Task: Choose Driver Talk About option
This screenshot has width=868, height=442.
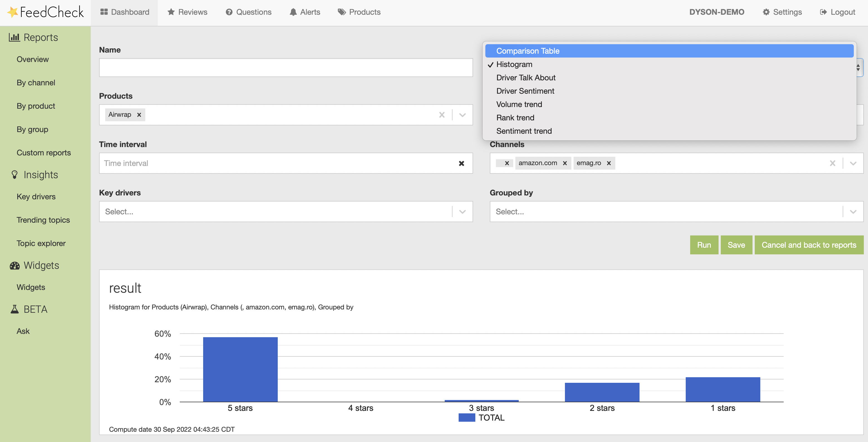Action: pyautogui.click(x=669, y=78)
